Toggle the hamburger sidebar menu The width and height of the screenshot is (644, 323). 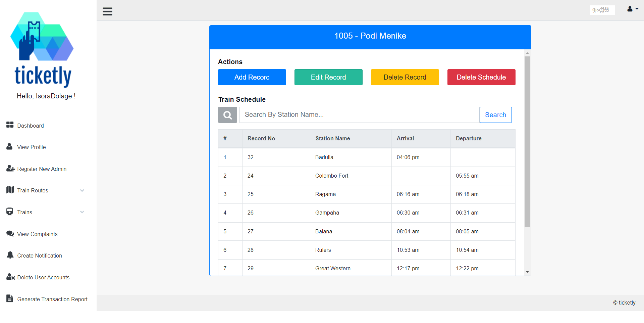[107, 11]
